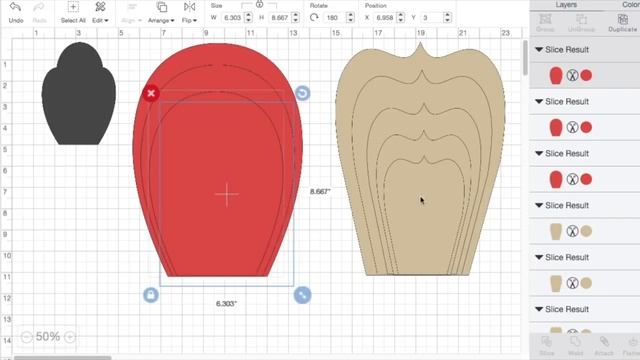Collapse the topmost Slice Result layer group
This screenshot has height=360, width=640.
pyautogui.click(x=539, y=50)
